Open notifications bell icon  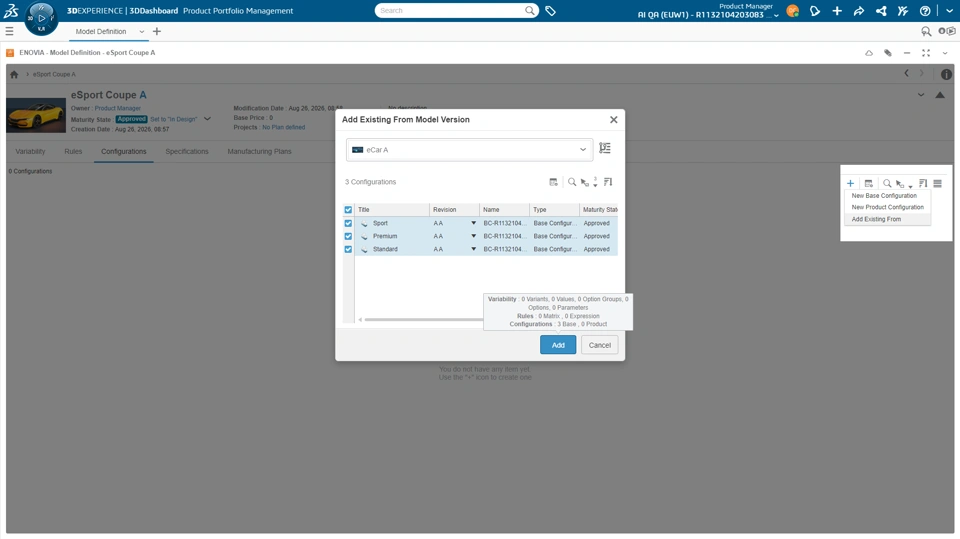(814, 11)
